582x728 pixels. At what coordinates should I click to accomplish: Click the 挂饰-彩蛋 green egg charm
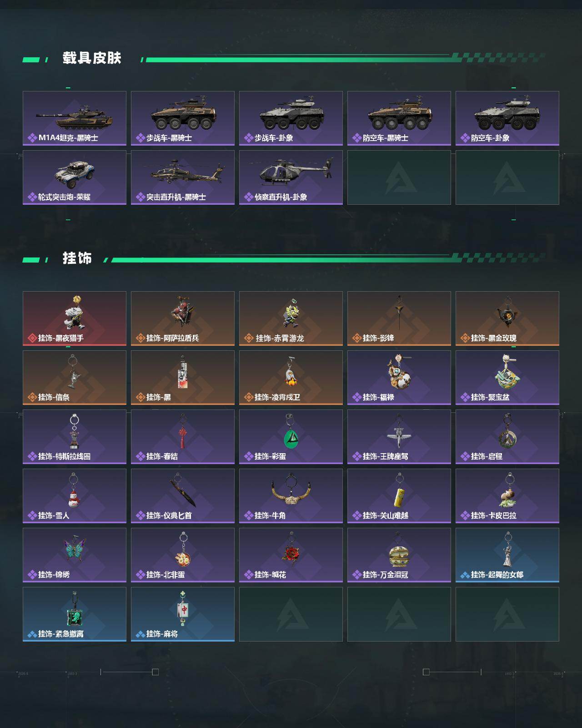tap(291, 437)
